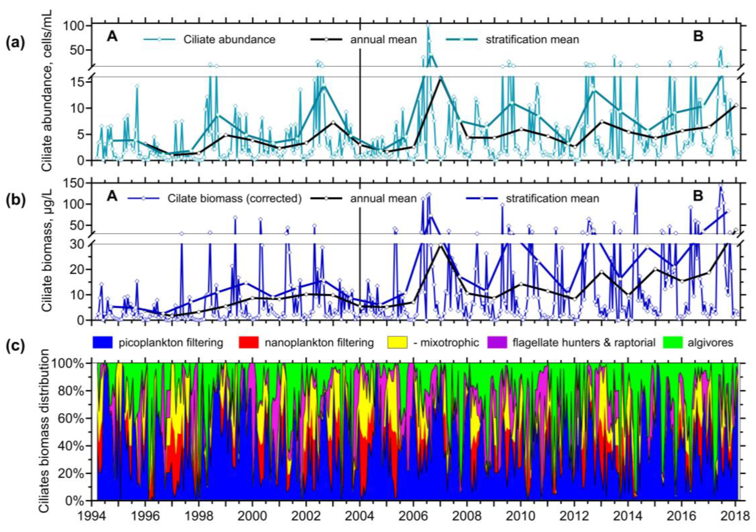756x532 pixels.
Task: Click 'stratification mean' legend in panel (a)
Action: [532, 39]
